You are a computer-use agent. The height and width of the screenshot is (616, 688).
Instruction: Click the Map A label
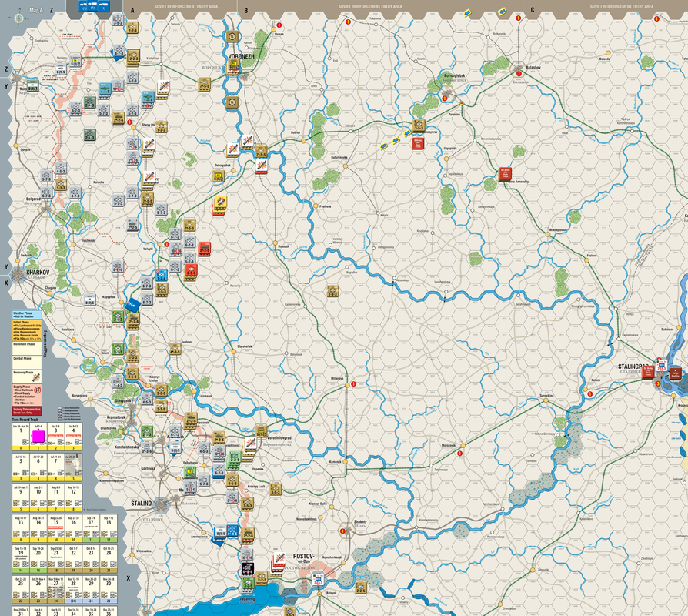tap(36, 10)
